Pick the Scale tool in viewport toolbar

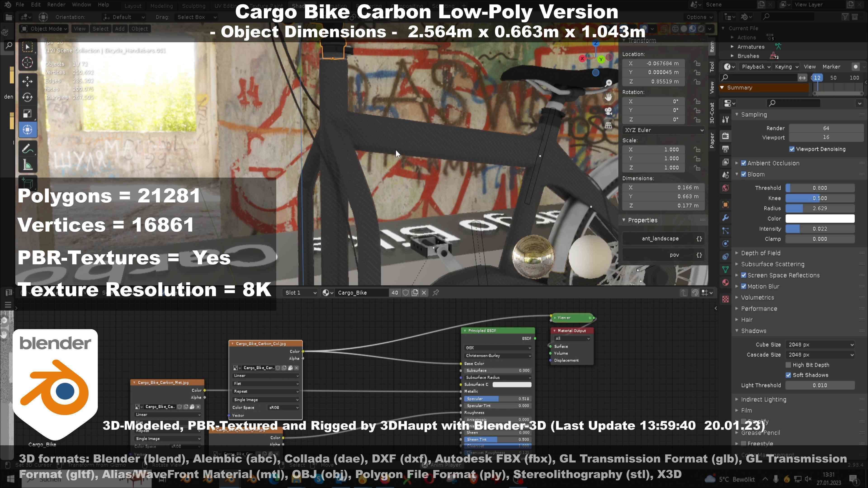pos(28,113)
